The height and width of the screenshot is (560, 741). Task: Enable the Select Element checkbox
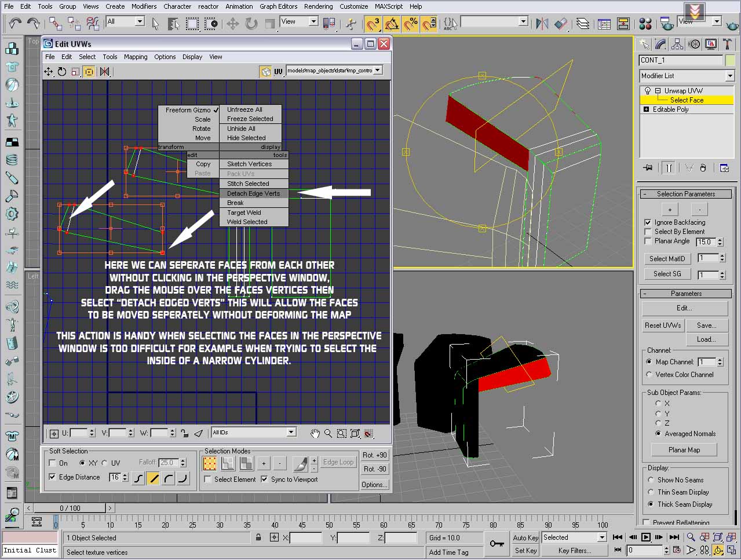coord(208,480)
